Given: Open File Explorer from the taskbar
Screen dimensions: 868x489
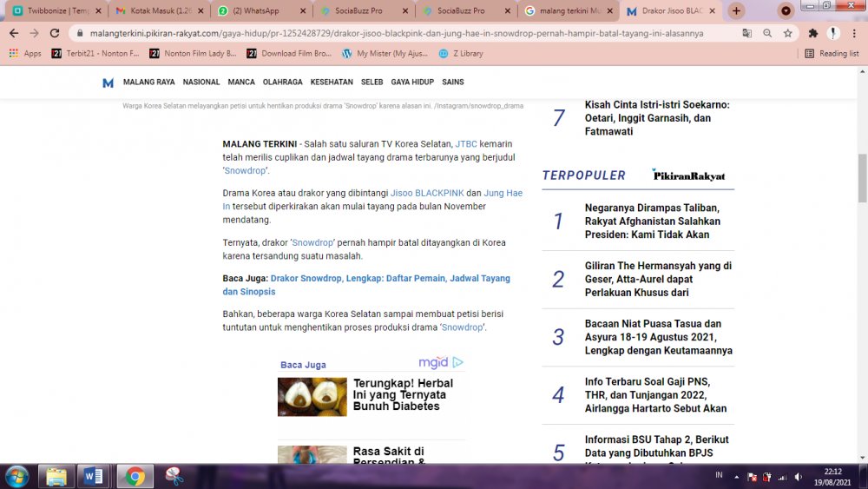Looking at the screenshot, I should pos(56,477).
